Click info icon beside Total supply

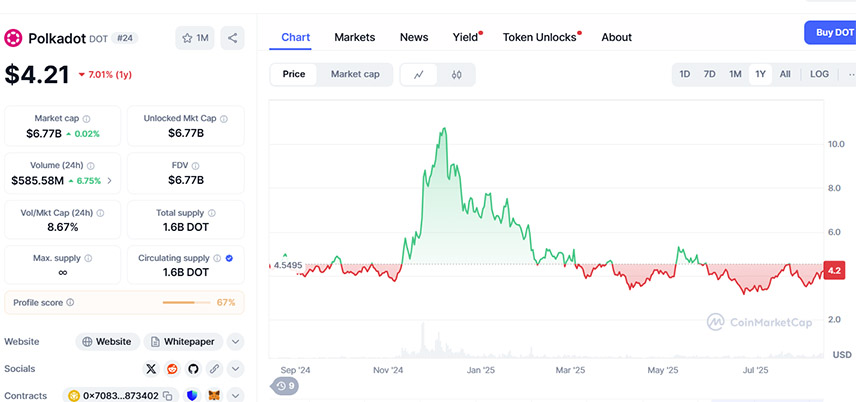(x=211, y=213)
